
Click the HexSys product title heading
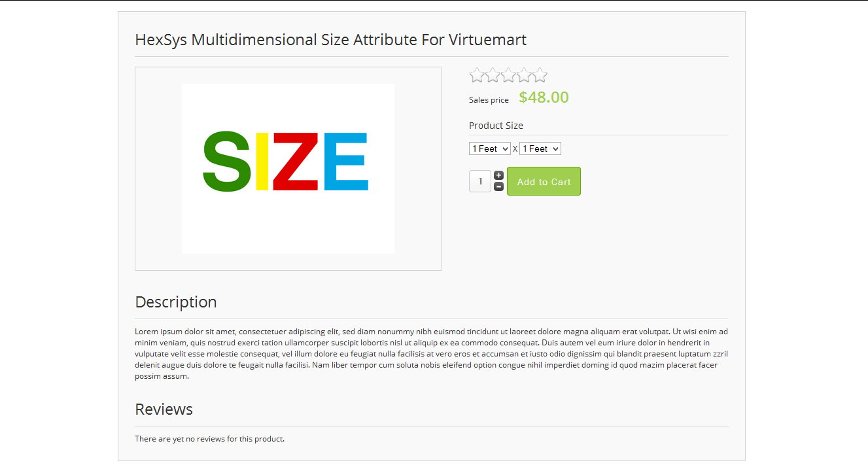330,40
